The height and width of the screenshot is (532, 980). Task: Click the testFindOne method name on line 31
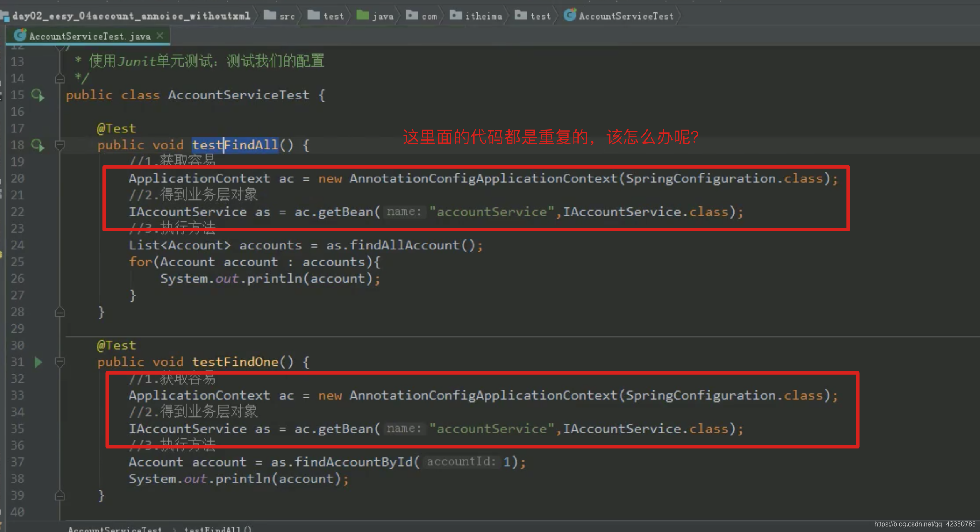[x=235, y=362]
